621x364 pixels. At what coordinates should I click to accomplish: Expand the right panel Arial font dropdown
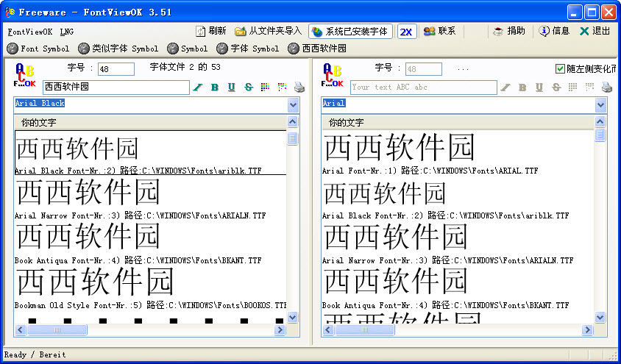(x=601, y=105)
